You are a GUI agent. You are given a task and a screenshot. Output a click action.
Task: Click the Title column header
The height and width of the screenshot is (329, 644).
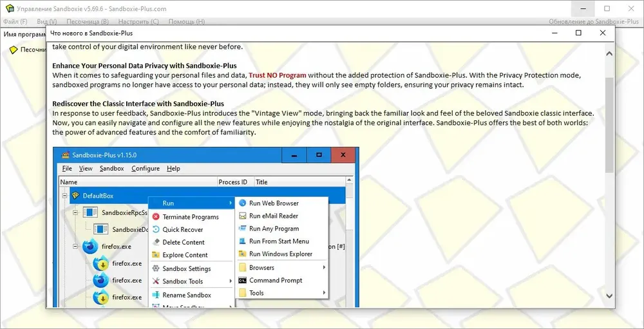point(299,182)
